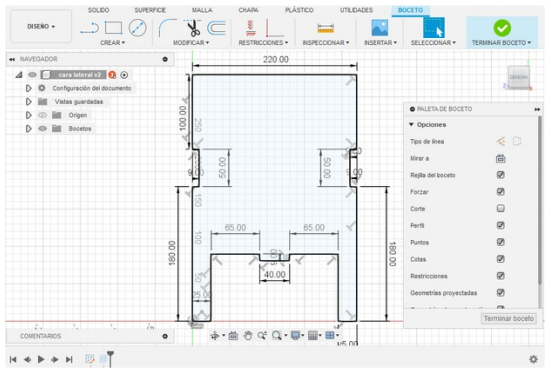Toggle Rejilla del boceto checkbox

click(x=500, y=175)
